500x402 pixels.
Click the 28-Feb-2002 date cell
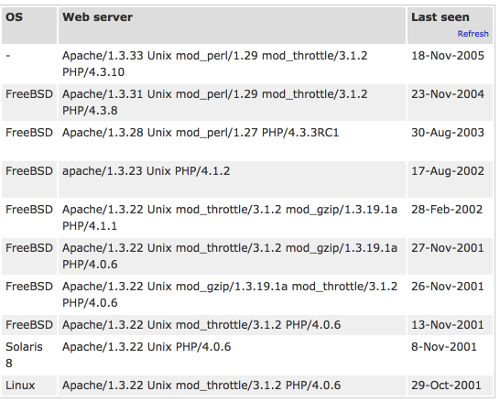tap(447, 210)
